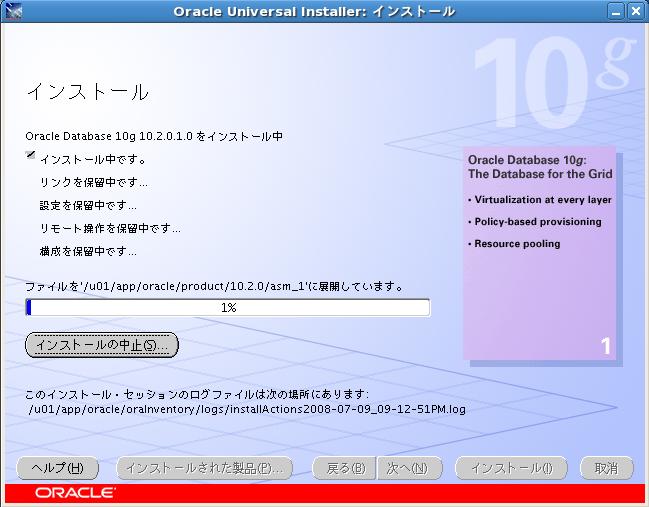Click the 構成を保留中です... status line
Image resolution: width=649 pixels, height=507 pixels.
88,251
